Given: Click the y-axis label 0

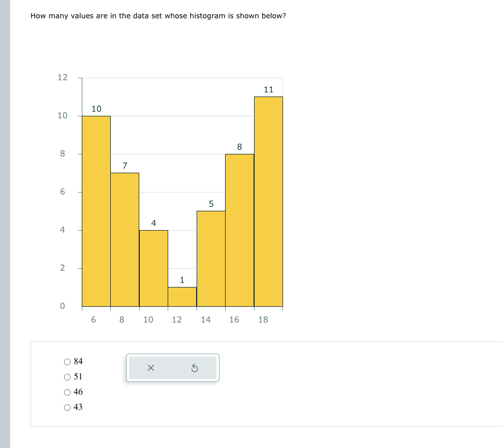Looking at the screenshot, I should pos(62,306).
